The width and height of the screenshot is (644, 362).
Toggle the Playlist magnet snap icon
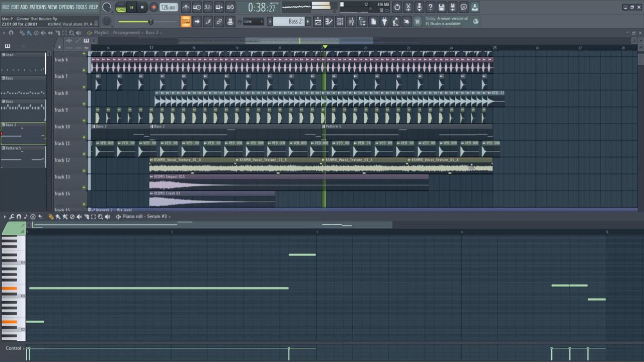[x=11, y=33]
